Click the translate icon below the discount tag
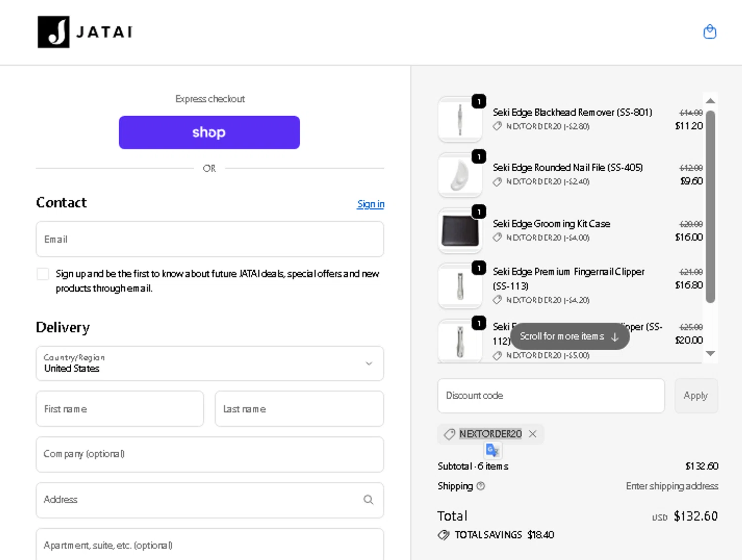 [x=492, y=450]
